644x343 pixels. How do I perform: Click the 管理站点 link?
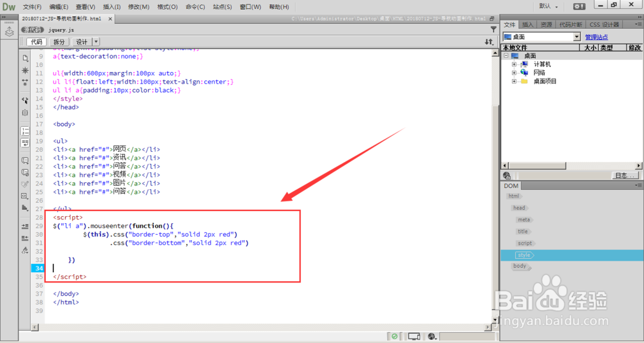click(596, 37)
